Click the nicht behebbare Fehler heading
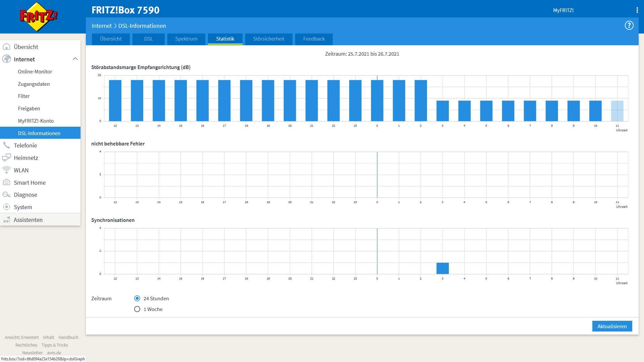Image resolution: width=644 pixels, height=362 pixels. click(x=118, y=143)
